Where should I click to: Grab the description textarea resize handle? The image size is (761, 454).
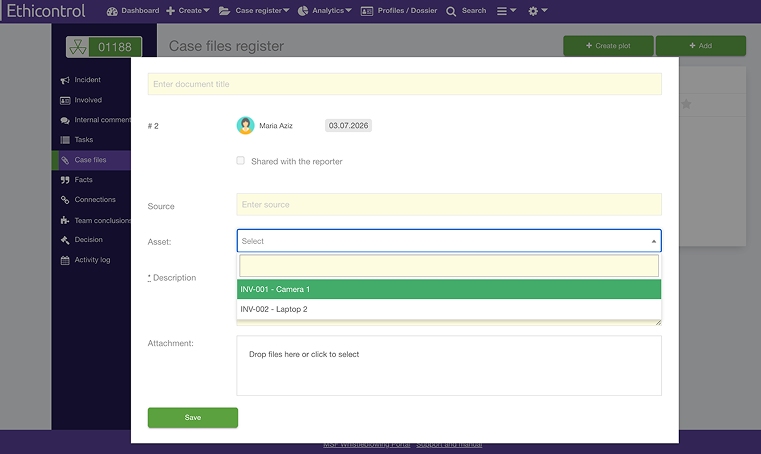click(658, 322)
